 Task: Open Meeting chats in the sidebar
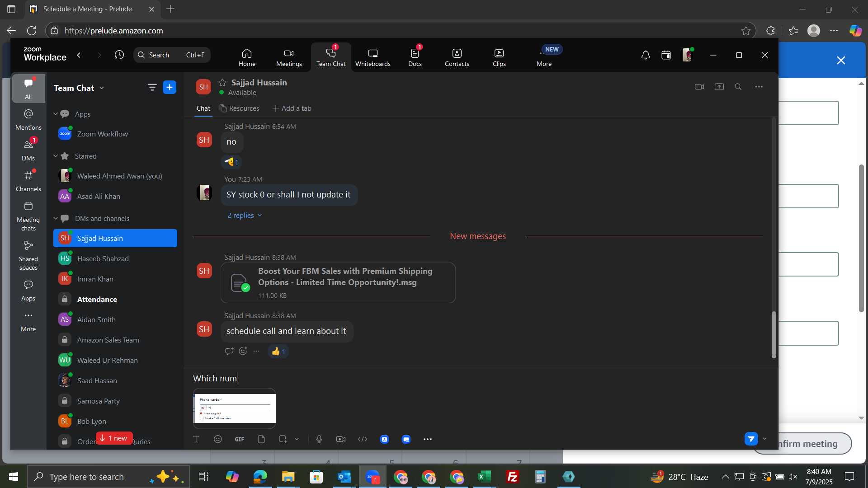28,216
